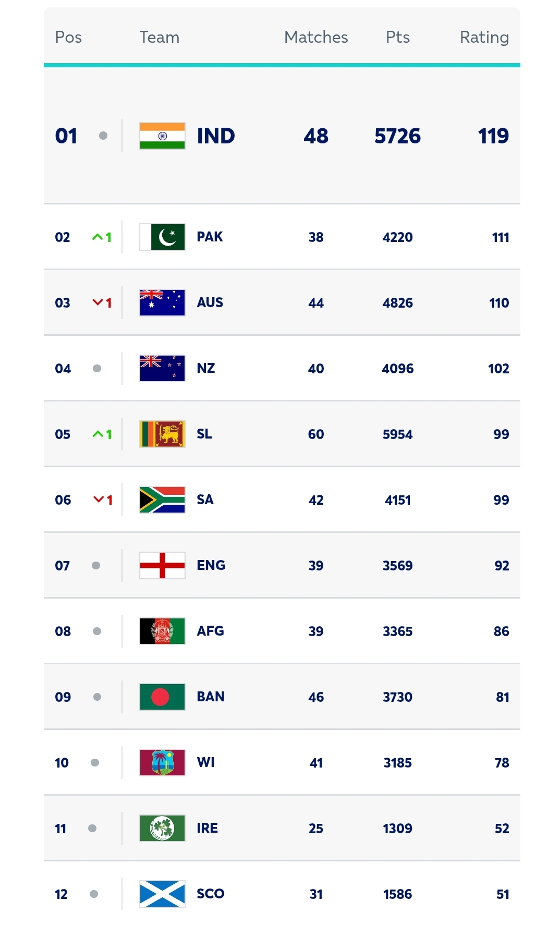This screenshot has width=560, height=925.
Task: Click the Australia flag icon
Action: 162,303
